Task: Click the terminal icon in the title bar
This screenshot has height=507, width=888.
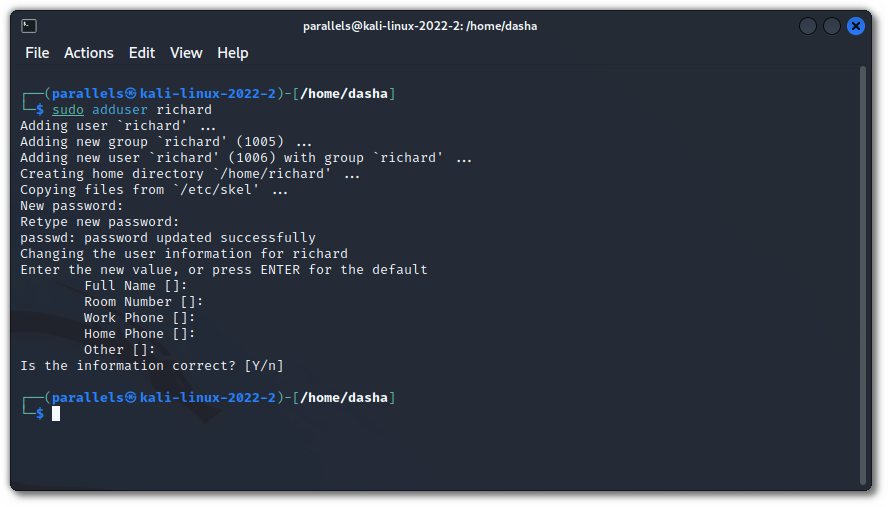Action: coord(29,26)
